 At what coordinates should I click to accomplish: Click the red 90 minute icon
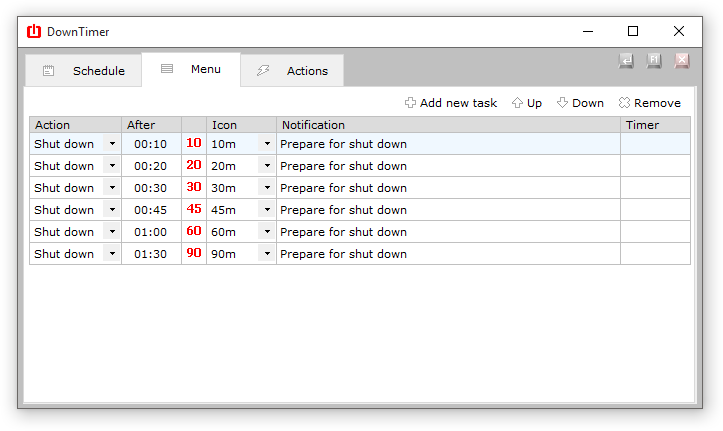tap(194, 254)
